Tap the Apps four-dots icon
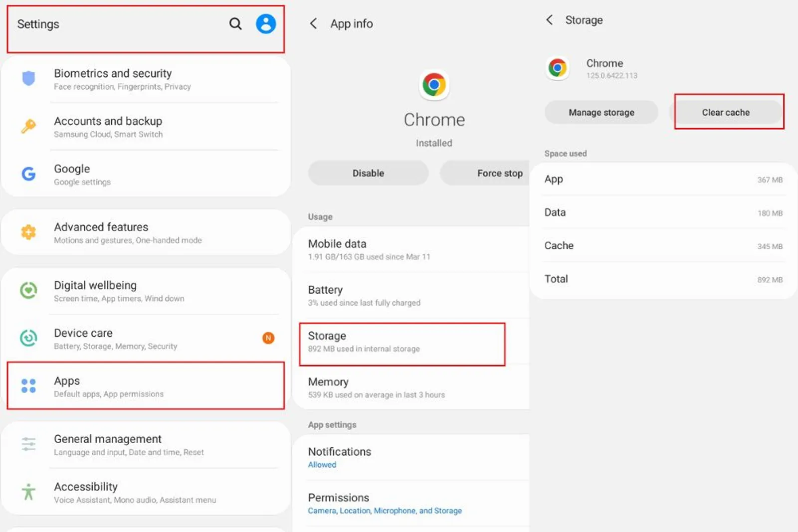The image size is (798, 532). (28, 385)
